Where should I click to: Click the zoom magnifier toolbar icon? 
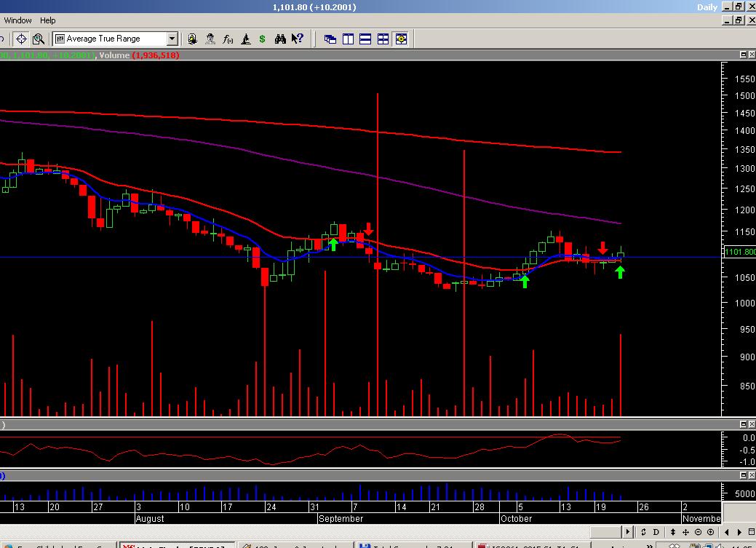tap(39, 39)
